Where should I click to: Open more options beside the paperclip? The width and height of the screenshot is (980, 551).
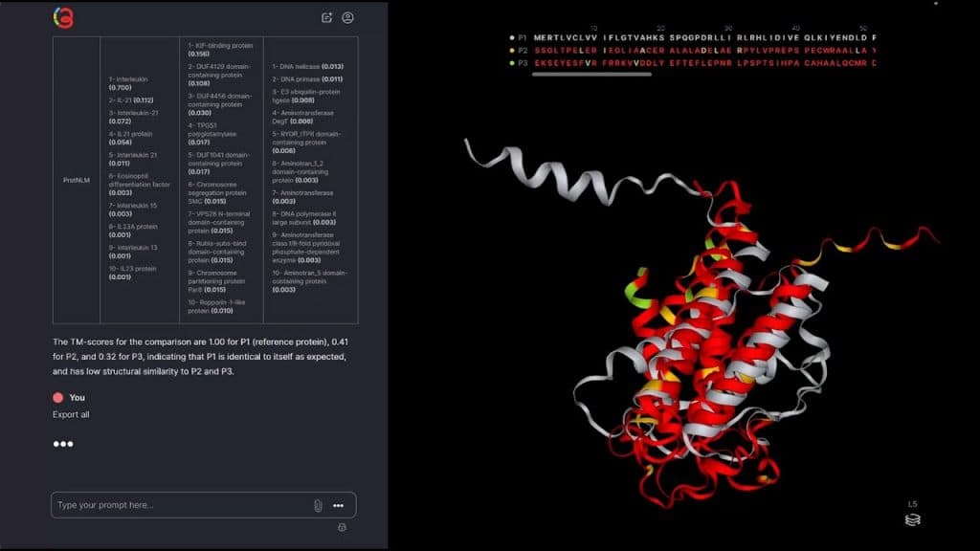click(x=340, y=504)
